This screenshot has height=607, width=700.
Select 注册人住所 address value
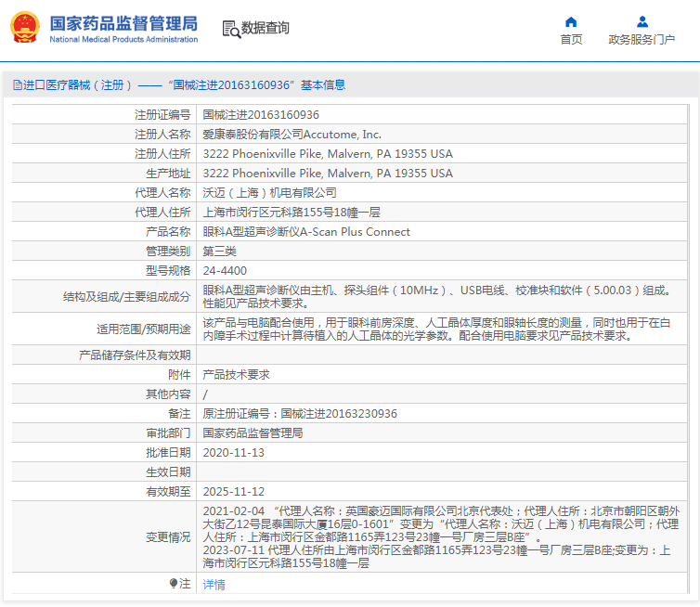tap(328, 154)
